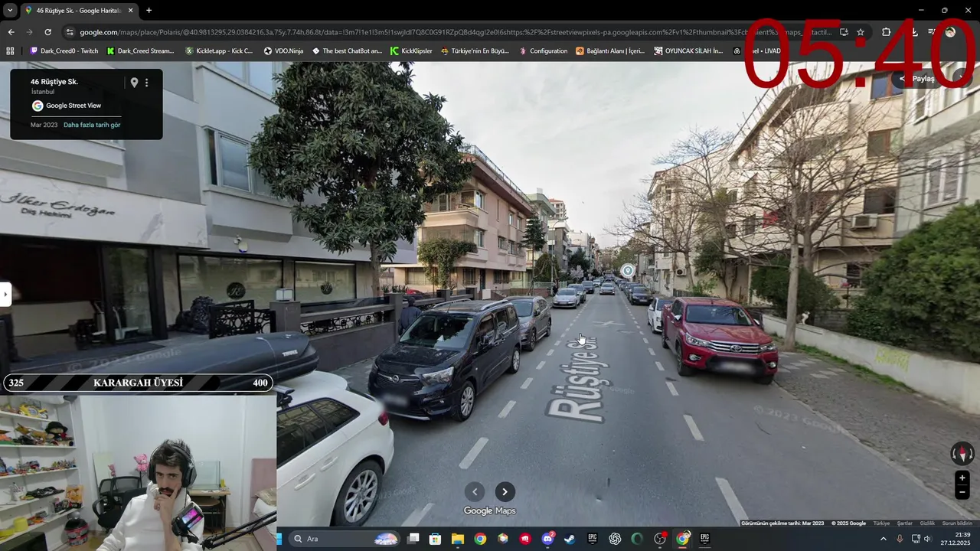The width and height of the screenshot is (980, 551).
Task: Open Microsoft Store on taskbar
Action: [x=436, y=539]
